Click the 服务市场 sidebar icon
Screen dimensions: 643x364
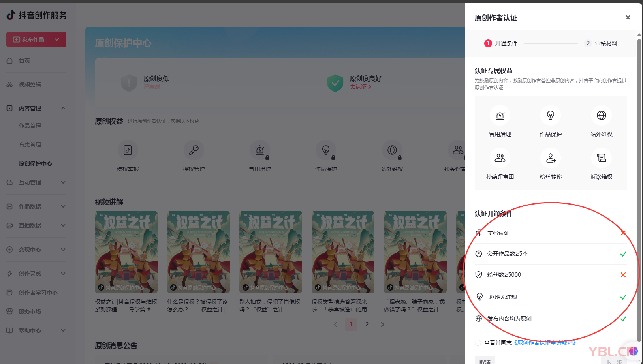point(9,311)
